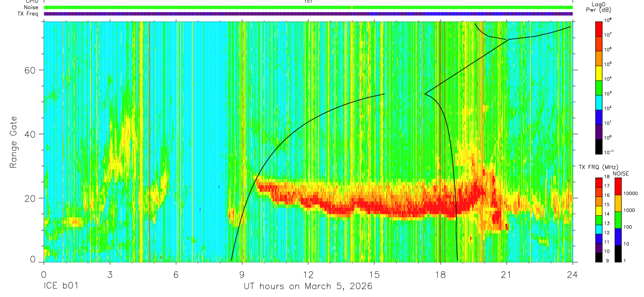Click the x-axis tick label 21
Screen dimensions: 644x297
tap(507, 274)
